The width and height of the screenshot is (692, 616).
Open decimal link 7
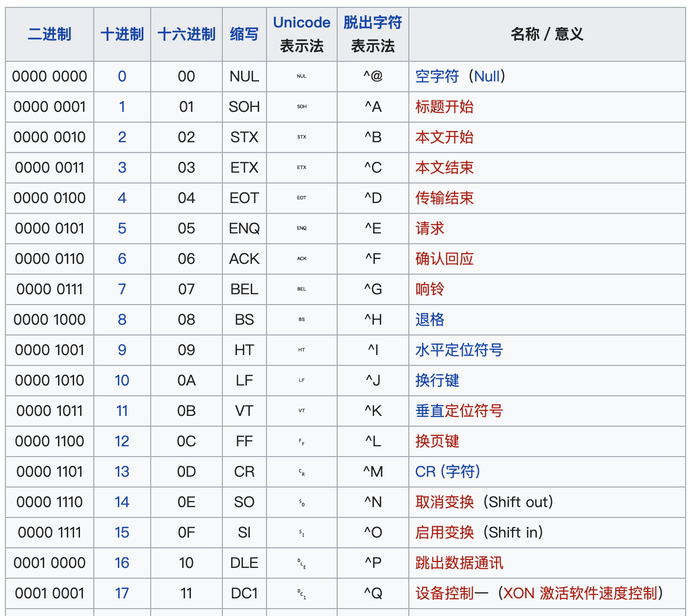point(122,289)
